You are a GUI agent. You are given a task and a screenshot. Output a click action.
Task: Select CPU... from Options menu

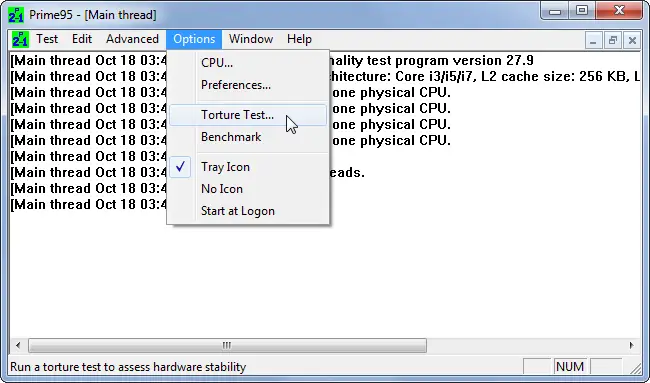point(248,63)
